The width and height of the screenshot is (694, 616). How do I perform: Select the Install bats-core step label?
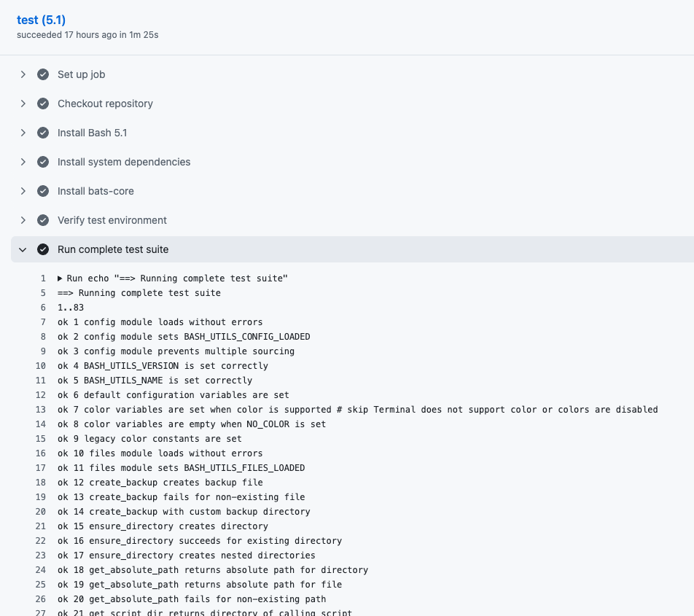pyautogui.click(x=95, y=191)
